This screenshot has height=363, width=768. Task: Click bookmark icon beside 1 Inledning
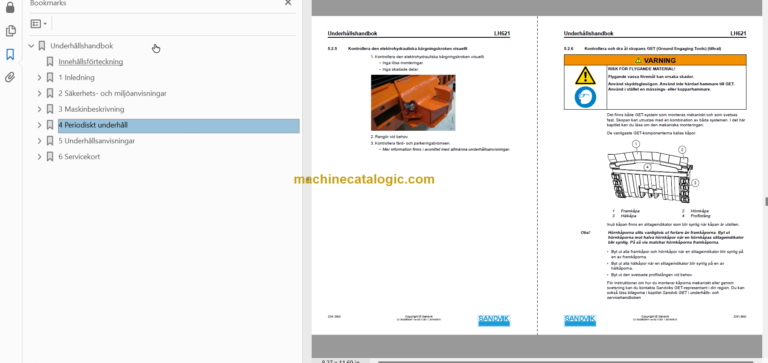tap(49, 77)
